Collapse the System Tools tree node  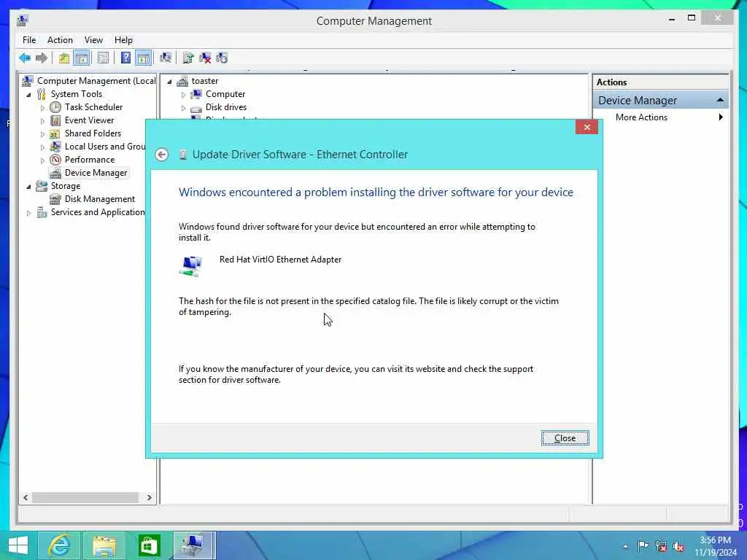(x=28, y=95)
